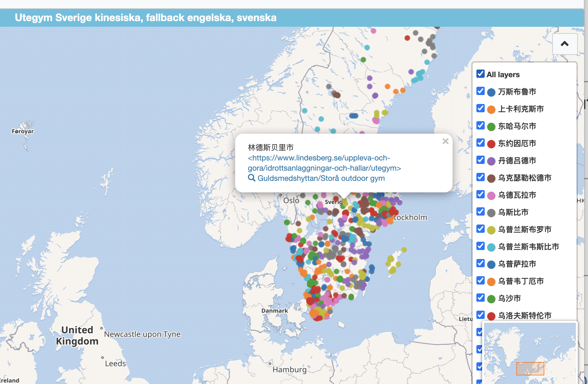Toggle the 万斯布鲁市 layer checkbox

(480, 91)
